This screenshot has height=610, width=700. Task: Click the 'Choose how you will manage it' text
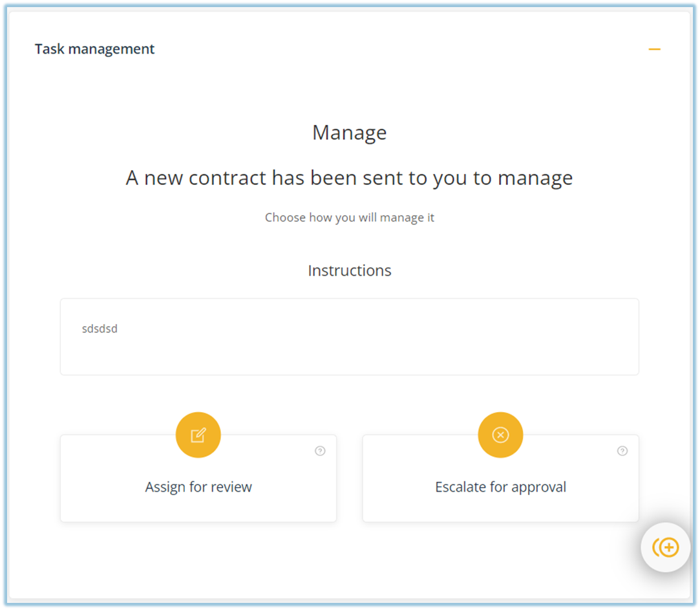(349, 217)
